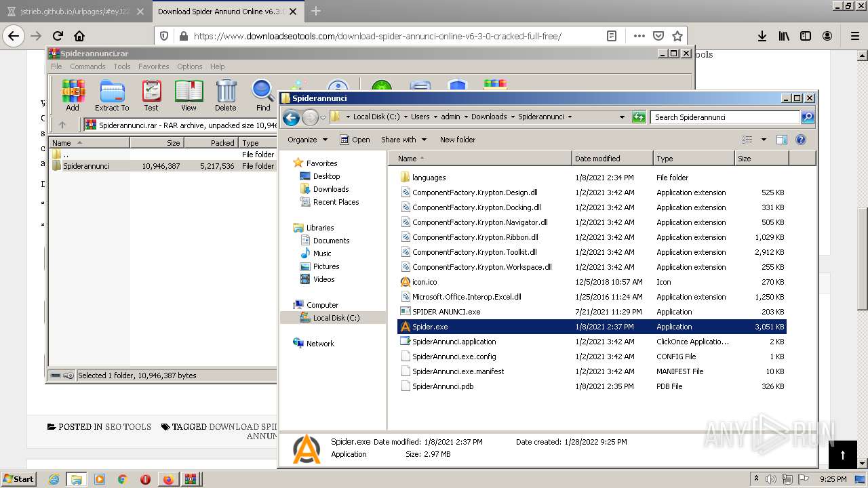Click the Add button in WinRAR toolbar
This screenshot has width=868, height=488.
73,96
